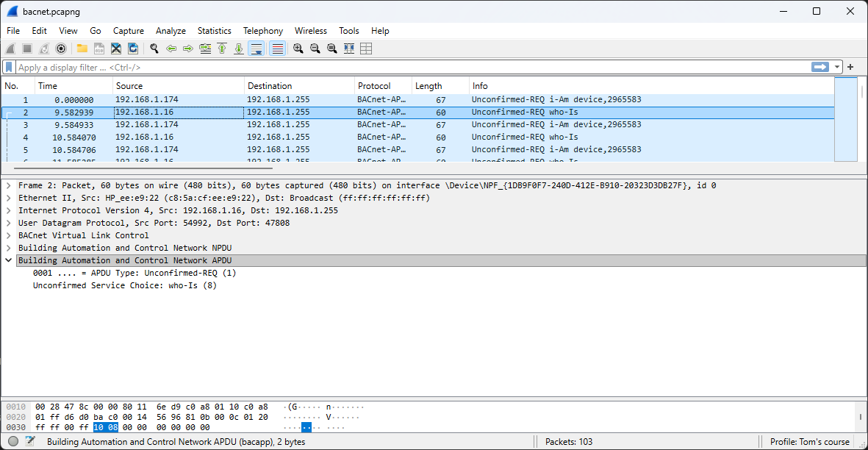Click the display filter bookmark button
868x450 pixels.
[9, 67]
